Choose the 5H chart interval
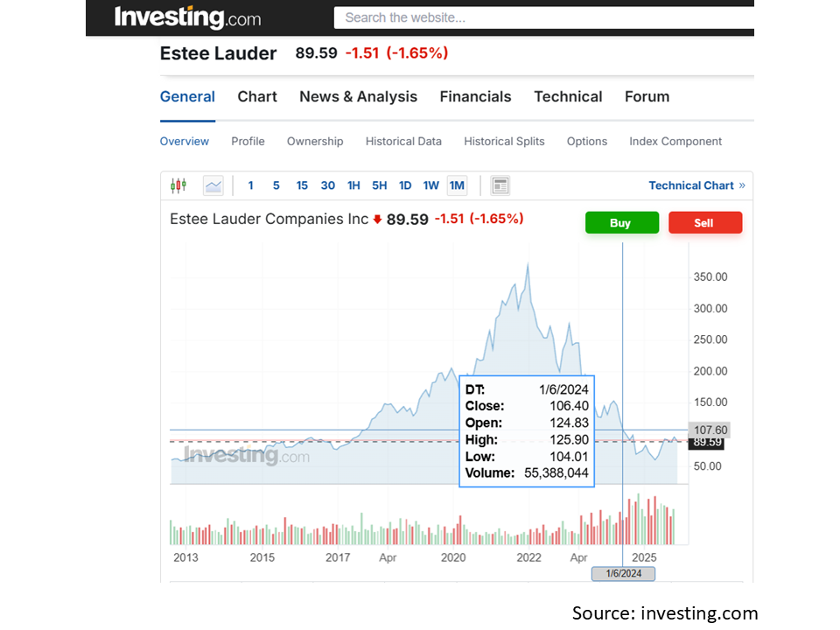Image resolution: width=840 pixels, height=630 pixels. [x=379, y=185]
